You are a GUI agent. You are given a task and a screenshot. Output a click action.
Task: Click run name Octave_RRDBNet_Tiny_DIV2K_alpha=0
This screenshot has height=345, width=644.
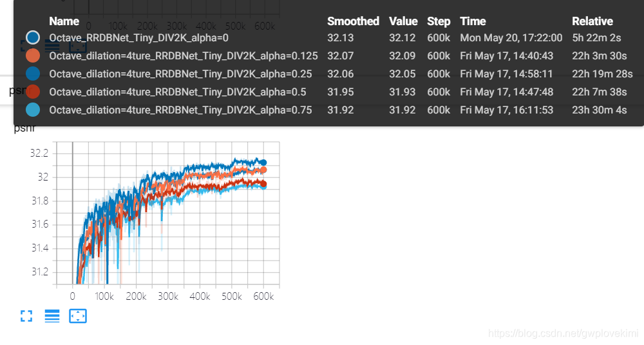(x=139, y=38)
